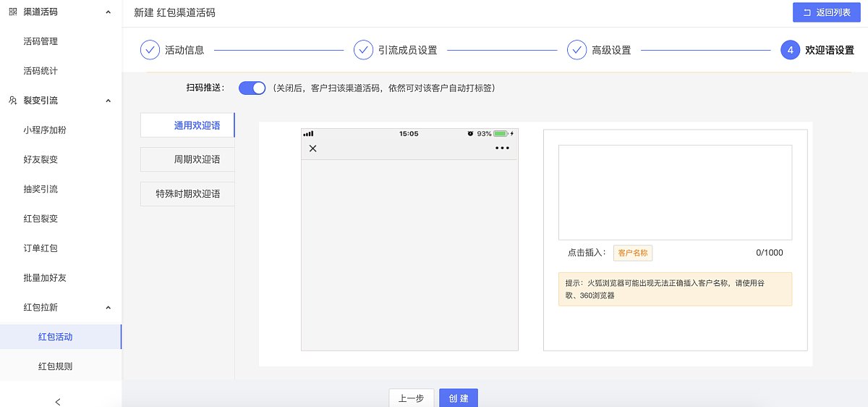Click the 活动信息 step checkmark circle

coord(150,50)
